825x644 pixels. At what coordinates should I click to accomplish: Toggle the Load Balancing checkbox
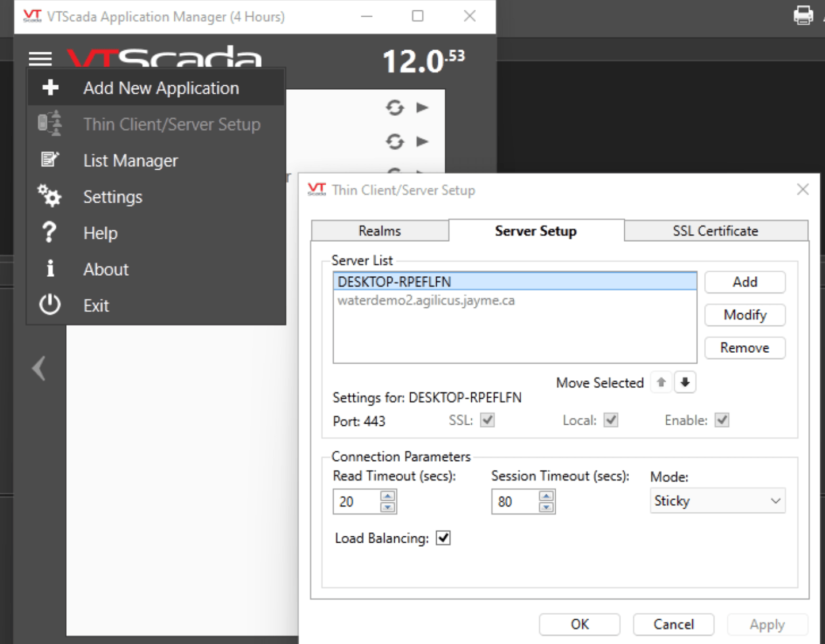[x=443, y=538]
